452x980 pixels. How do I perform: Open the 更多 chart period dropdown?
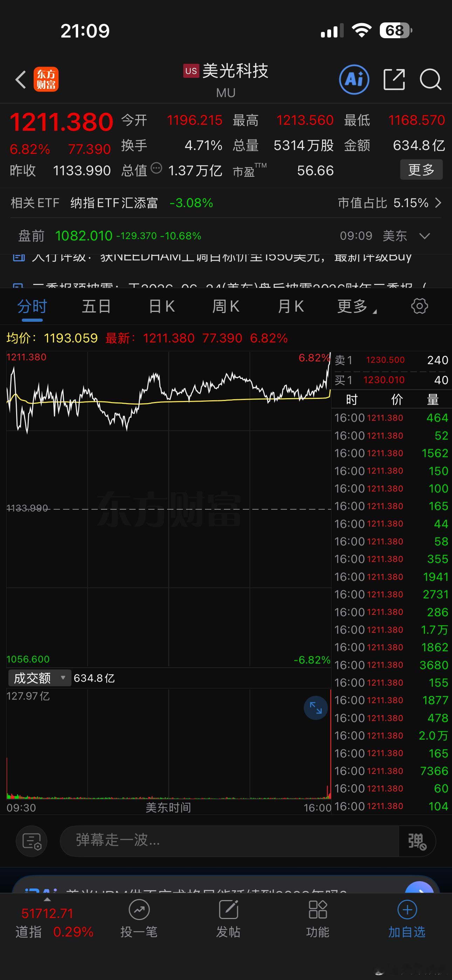tap(356, 306)
